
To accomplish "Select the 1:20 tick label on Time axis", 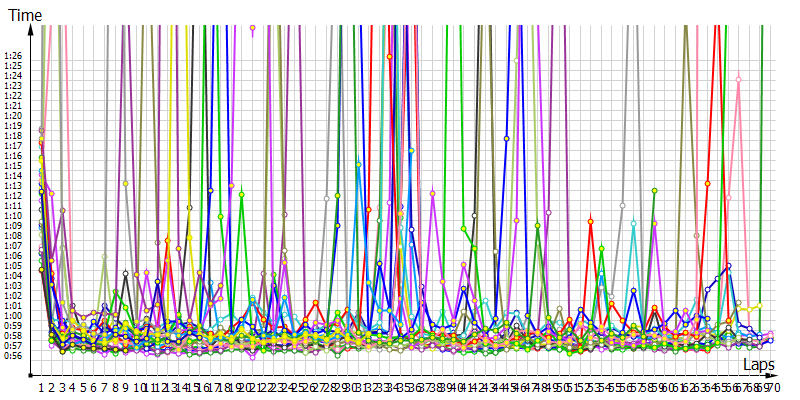I will click(13, 116).
